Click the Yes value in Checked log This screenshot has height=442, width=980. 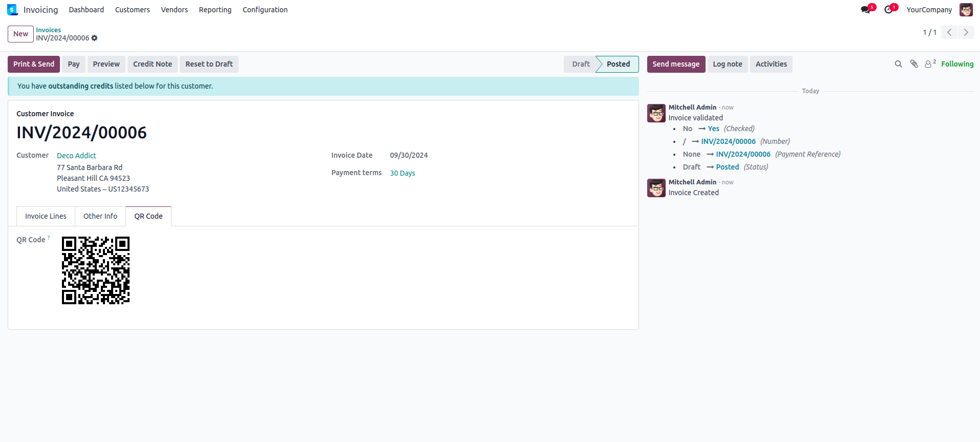pos(714,129)
